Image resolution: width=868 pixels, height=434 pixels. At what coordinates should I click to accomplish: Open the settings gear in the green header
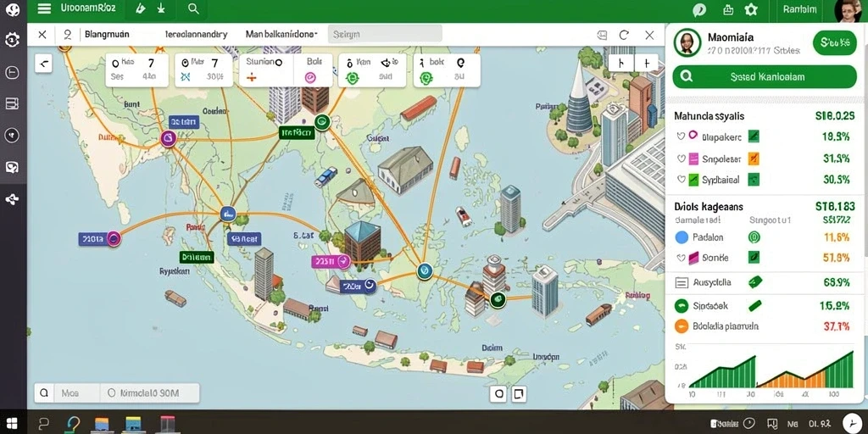[x=751, y=9]
